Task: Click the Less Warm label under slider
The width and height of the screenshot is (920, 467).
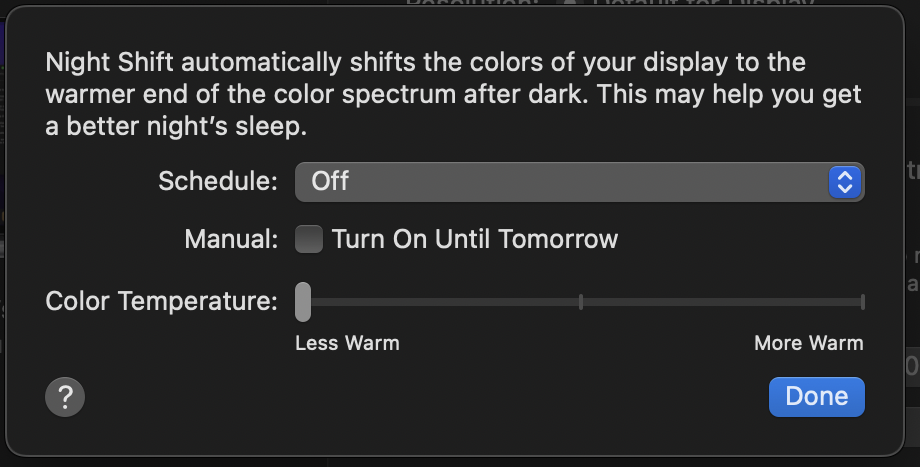Action: coord(347,343)
